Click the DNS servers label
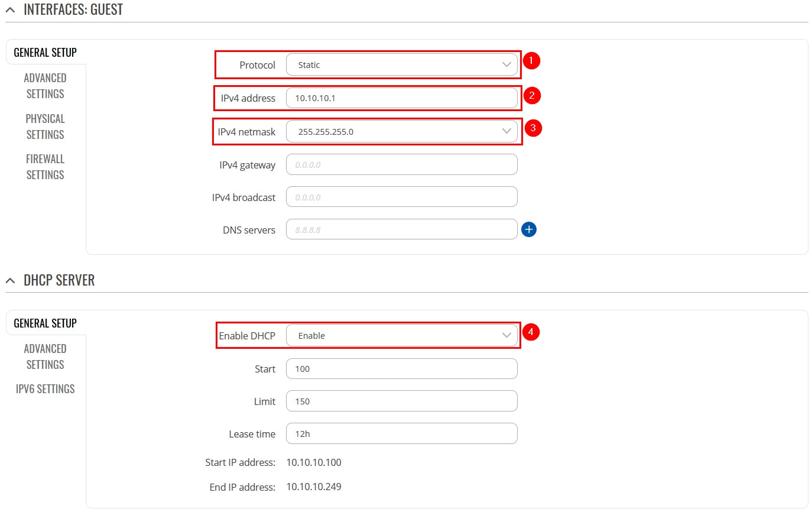This screenshot has height=512, width=812. click(249, 230)
